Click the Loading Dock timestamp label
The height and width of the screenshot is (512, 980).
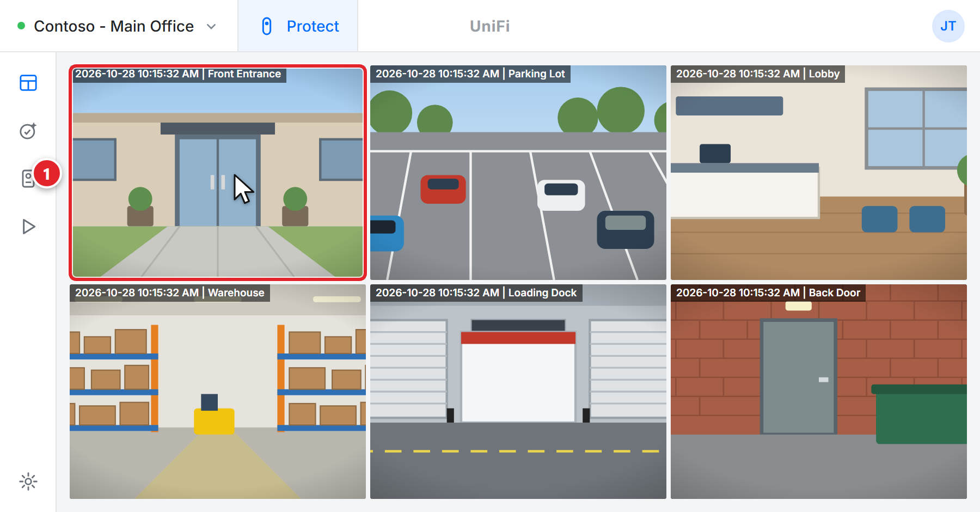(x=476, y=293)
